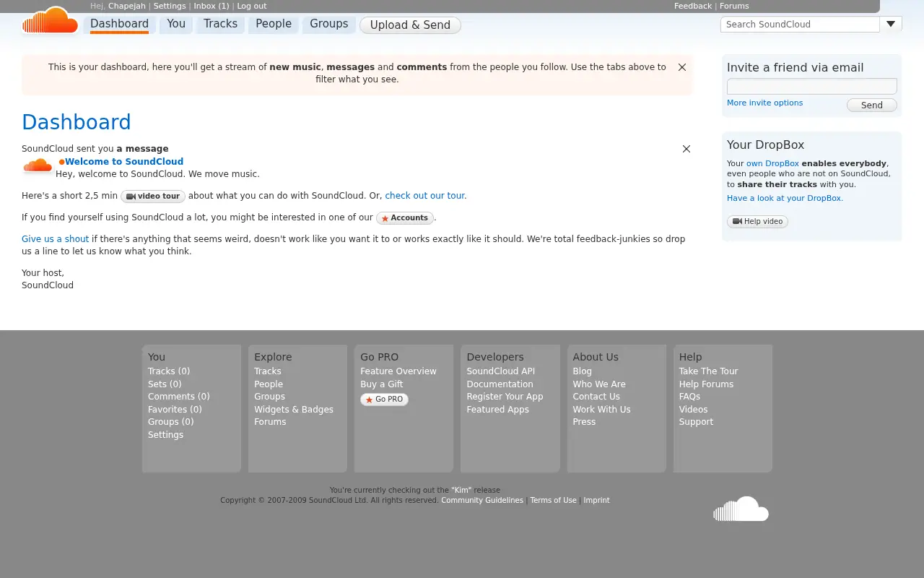924x578 pixels.
Task: Open footer Tracks (0) link
Action: pyautogui.click(x=169, y=371)
